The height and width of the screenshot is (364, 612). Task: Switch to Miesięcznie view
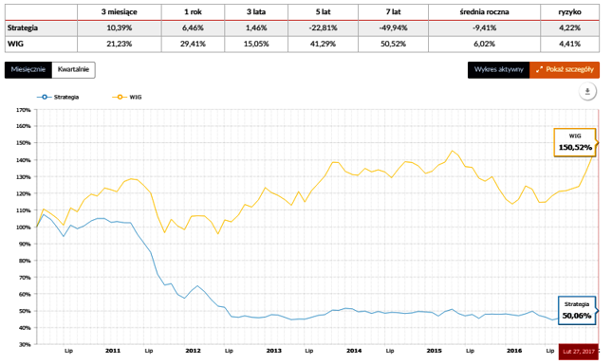pyautogui.click(x=28, y=70)
